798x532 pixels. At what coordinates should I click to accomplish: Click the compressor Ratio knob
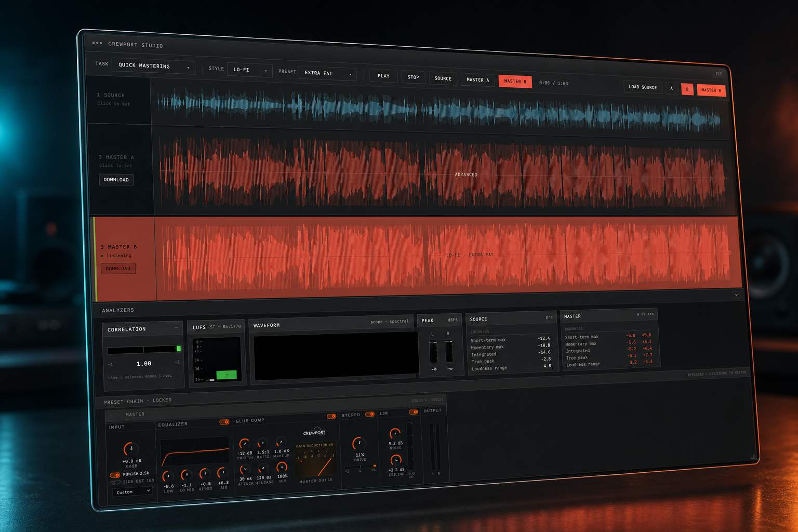(x=262, y=443)
